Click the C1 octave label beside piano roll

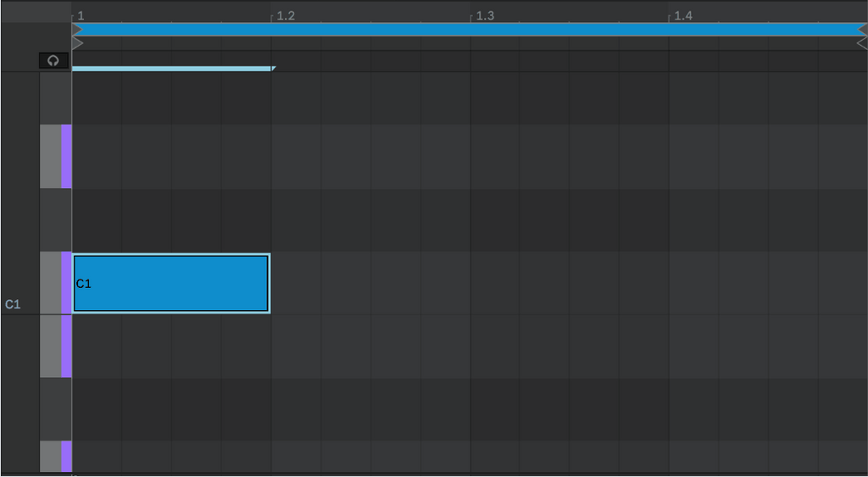coord(13,304)
